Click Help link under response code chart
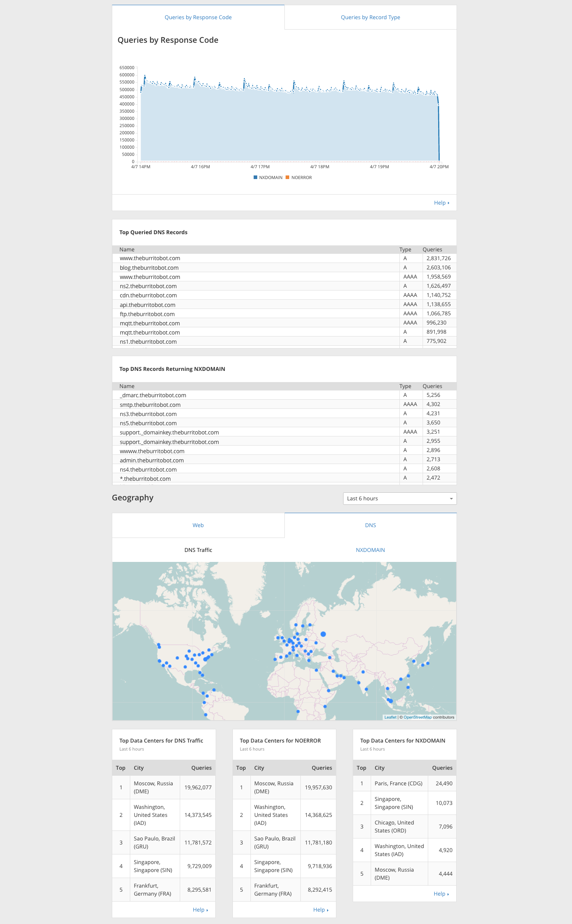572x924 pixels. click(441, 203)
